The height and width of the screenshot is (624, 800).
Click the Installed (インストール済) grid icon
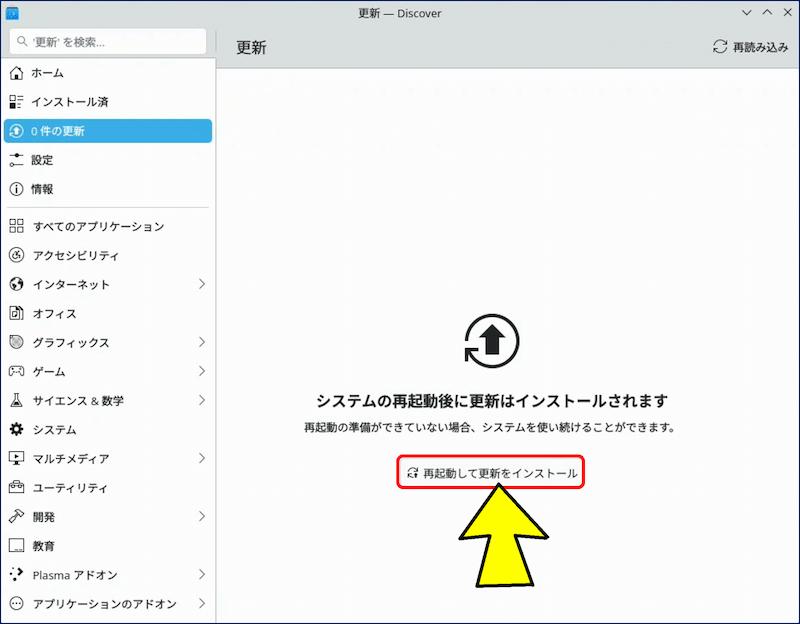coord(16,102)
